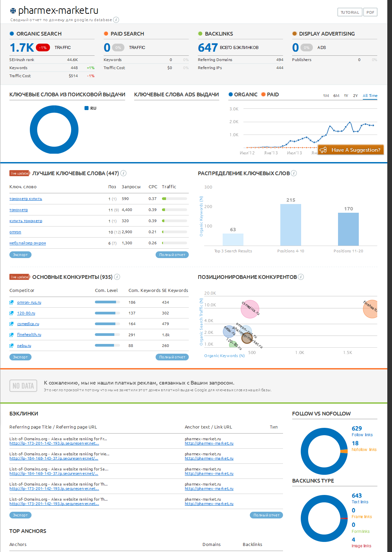This screenshot has width=392, height=552.
Task: Select the 1M time range
Action: pyautogui.click(x=326, y=96)
